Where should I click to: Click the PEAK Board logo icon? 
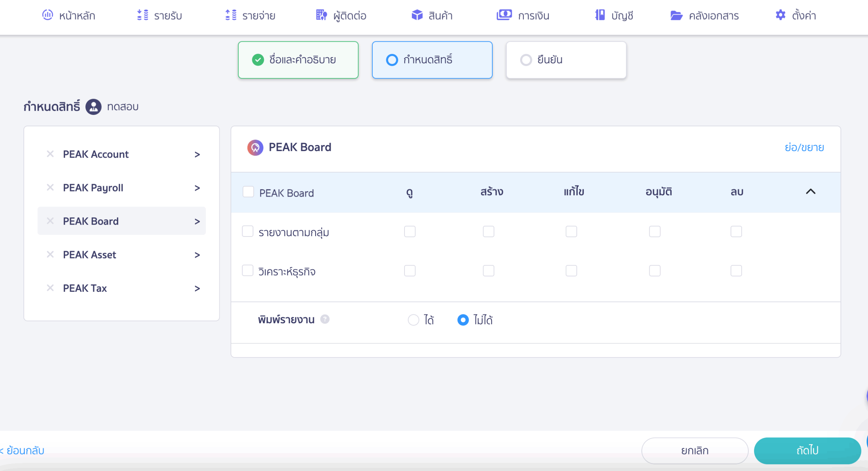255,147
